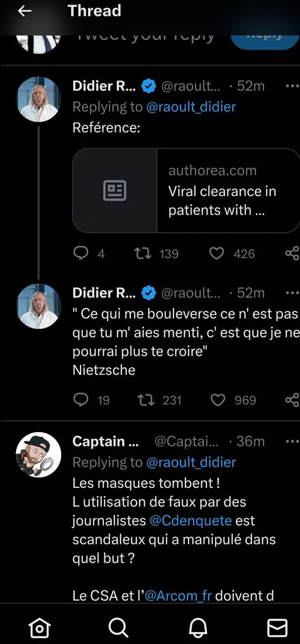This screenshot has width=300, height=644.
Task: Open the Notifications bell tab
Action: point(198,627)
